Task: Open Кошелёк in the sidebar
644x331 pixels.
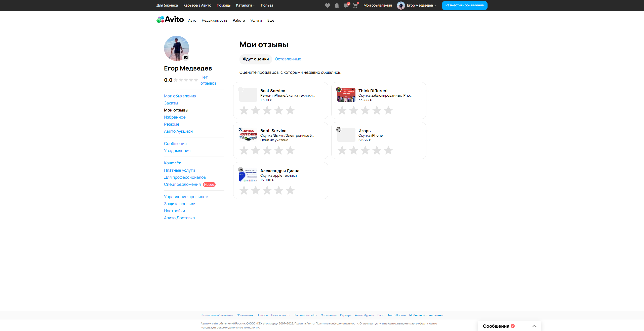Action: coord(172,163)
